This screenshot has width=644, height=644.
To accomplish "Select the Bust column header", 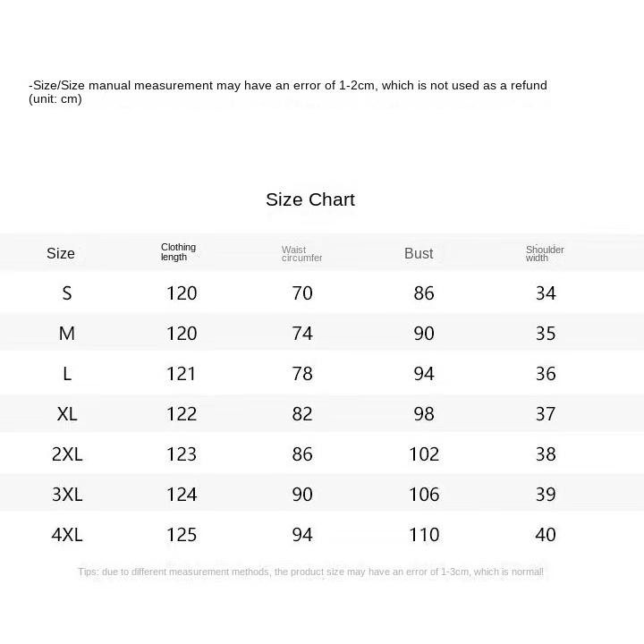I will click(419, 253).
